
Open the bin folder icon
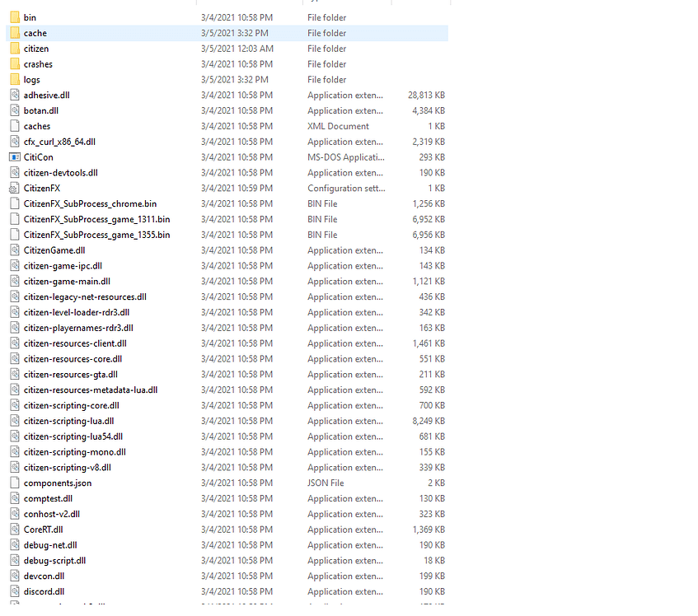15,16
